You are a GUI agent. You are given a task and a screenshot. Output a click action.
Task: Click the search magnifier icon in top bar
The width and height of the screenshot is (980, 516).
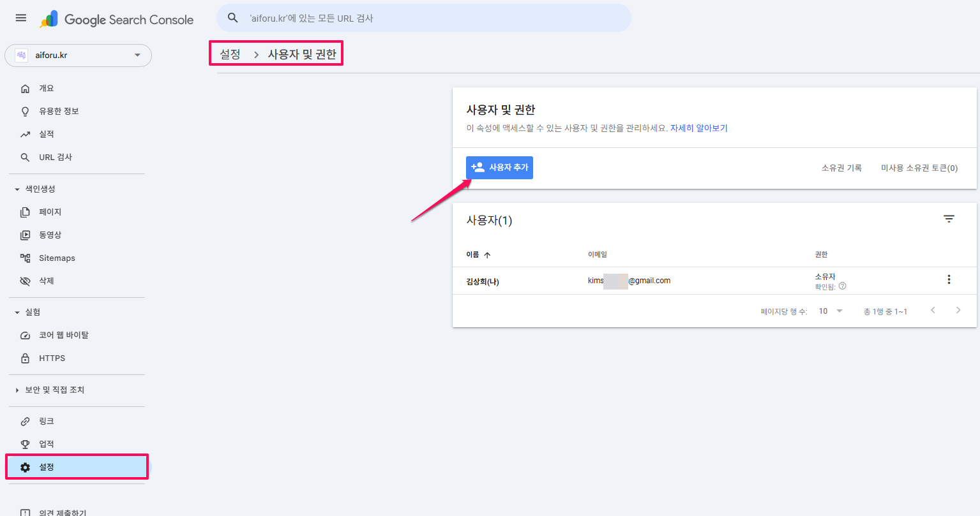click(x=233, y=18)
